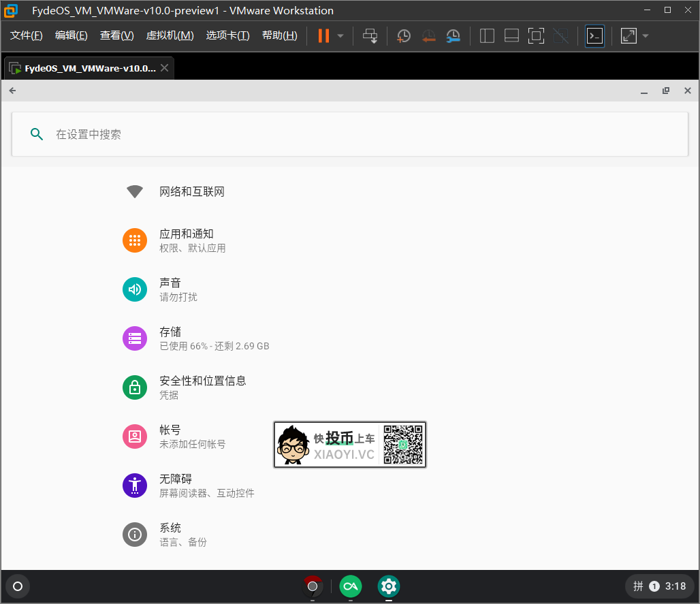Viewport: 700px width, 604px height.
Task: Click the orange apps grid icon
Action: click(135, 240)
